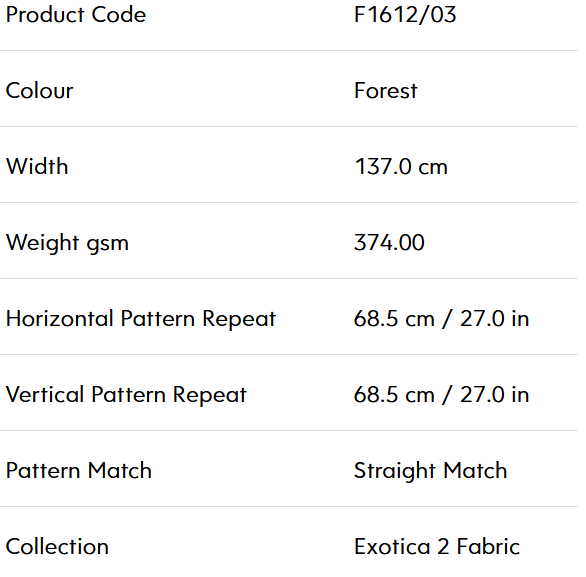586x577 pixels.
Task: Click the word Repeat in Vertical row
Action: click(210, 395)
